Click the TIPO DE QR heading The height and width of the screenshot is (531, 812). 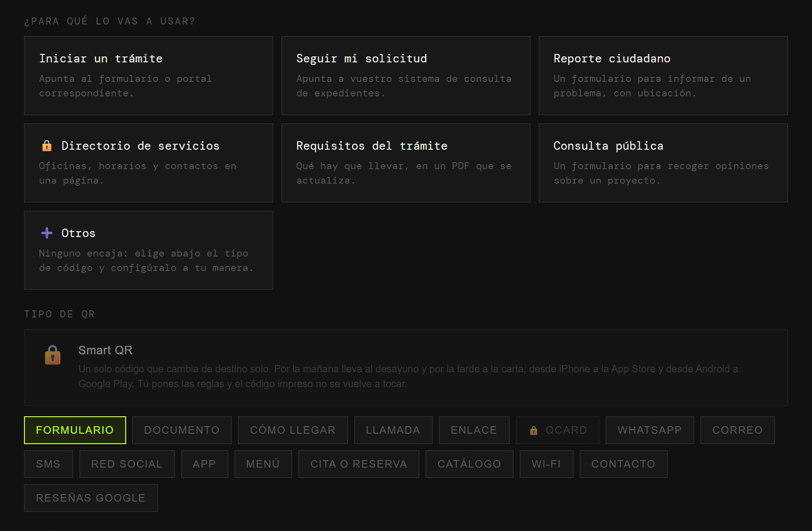59,314
